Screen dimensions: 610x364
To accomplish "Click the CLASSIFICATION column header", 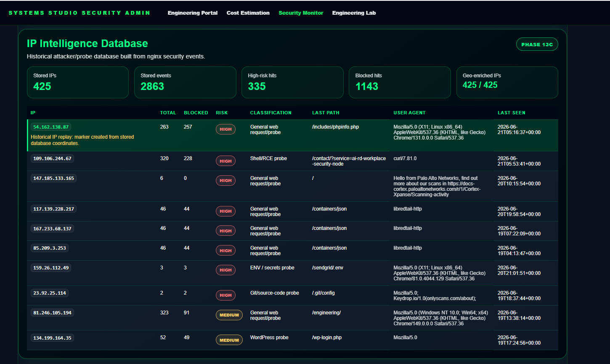I will pos(271,113).
